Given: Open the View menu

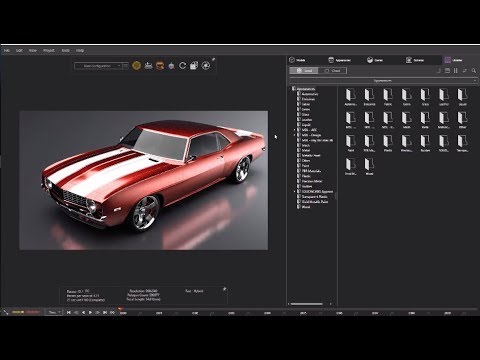Looking at the screenshot, I should click(x=33, y=50).
